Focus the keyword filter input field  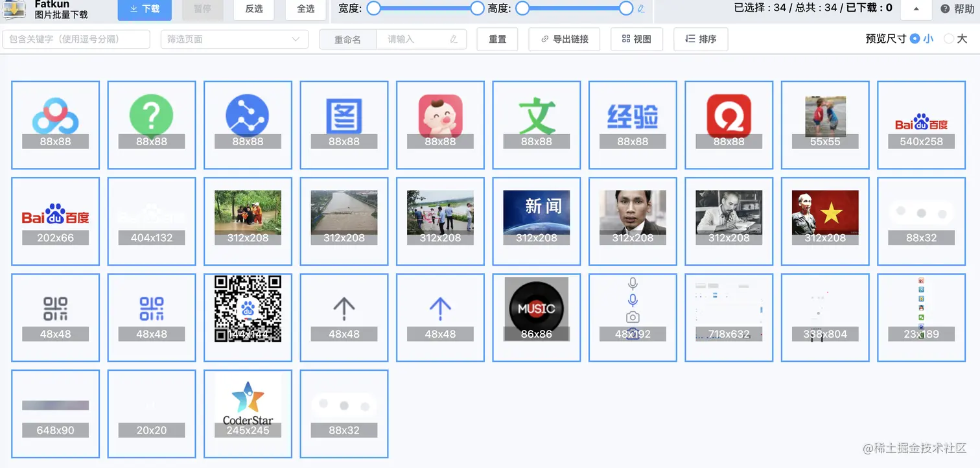pos(76,39)
